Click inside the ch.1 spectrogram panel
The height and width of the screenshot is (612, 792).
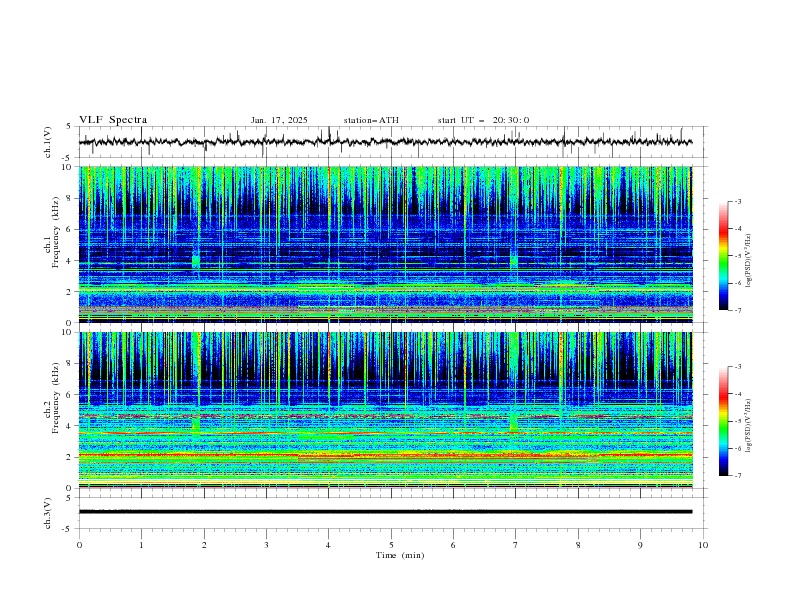coord(385,244)
